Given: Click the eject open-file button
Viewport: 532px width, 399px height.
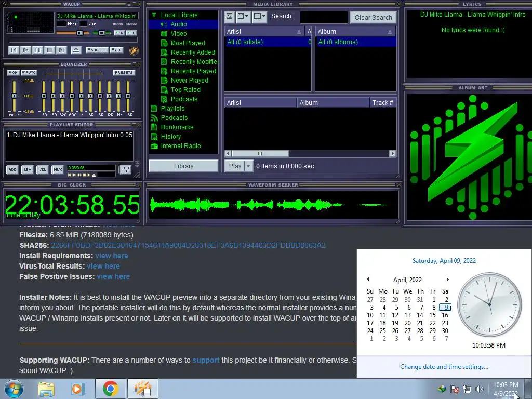Looking at the screenshot, I should pos(76,50).
